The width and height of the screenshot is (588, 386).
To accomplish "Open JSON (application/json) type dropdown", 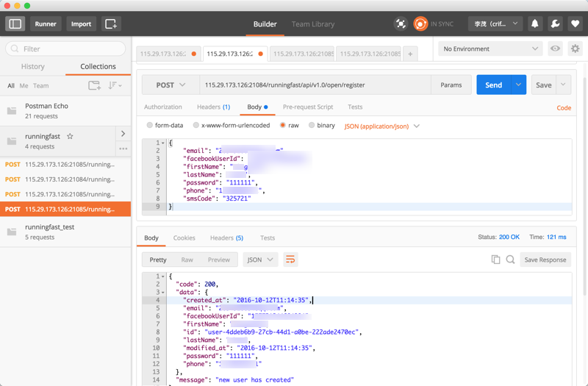I will point(382,126).
